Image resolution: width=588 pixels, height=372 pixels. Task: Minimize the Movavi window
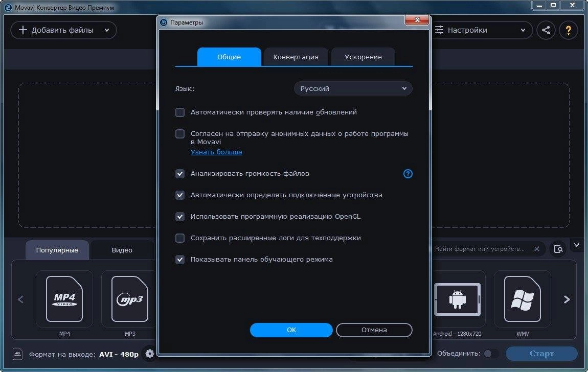(539, 5)
